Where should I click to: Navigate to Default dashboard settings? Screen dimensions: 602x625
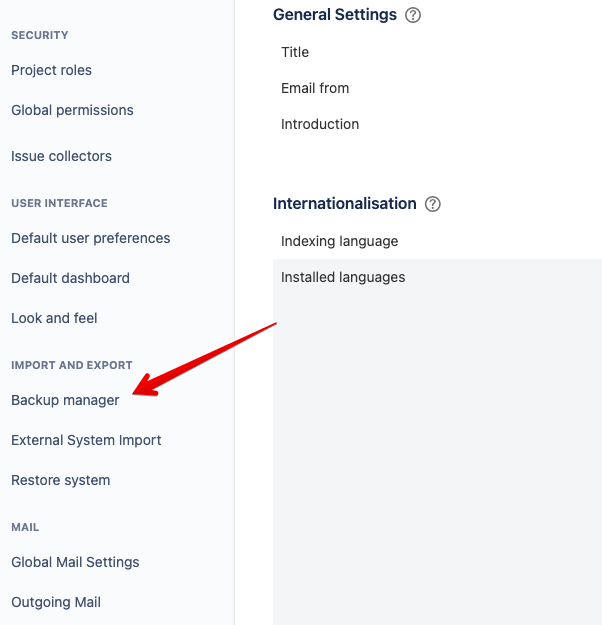coord(70,278)
